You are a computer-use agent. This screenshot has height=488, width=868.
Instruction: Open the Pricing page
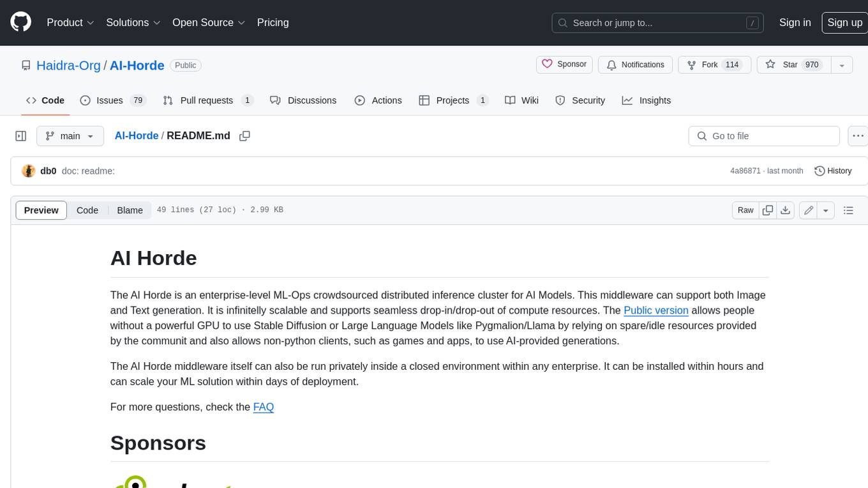(x=273, y=22)
